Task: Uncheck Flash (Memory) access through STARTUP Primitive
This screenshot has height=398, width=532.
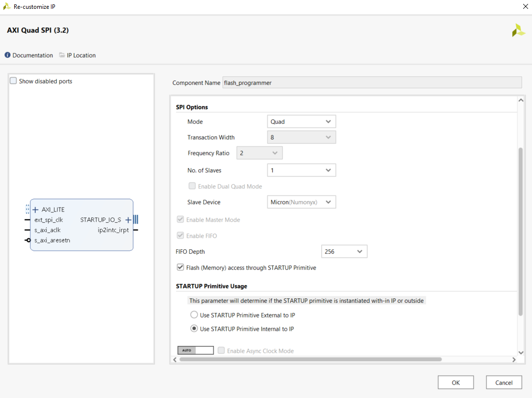Action: point(180,267)
